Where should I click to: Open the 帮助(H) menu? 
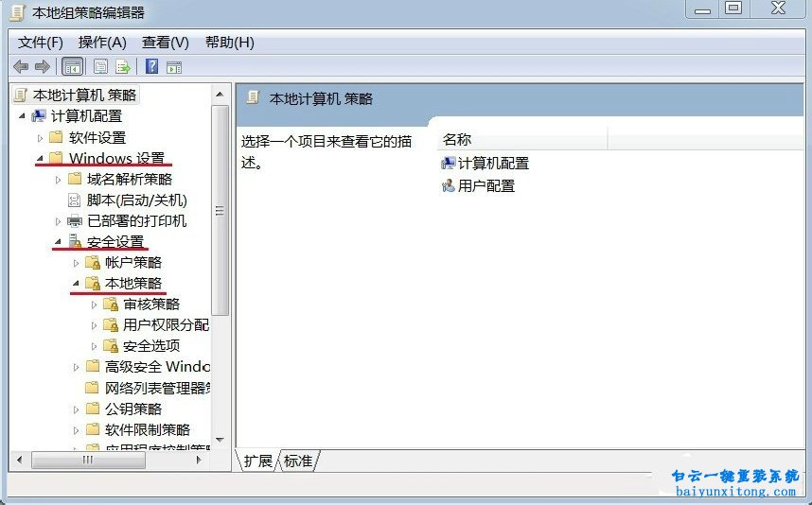(x=229, y=42)
